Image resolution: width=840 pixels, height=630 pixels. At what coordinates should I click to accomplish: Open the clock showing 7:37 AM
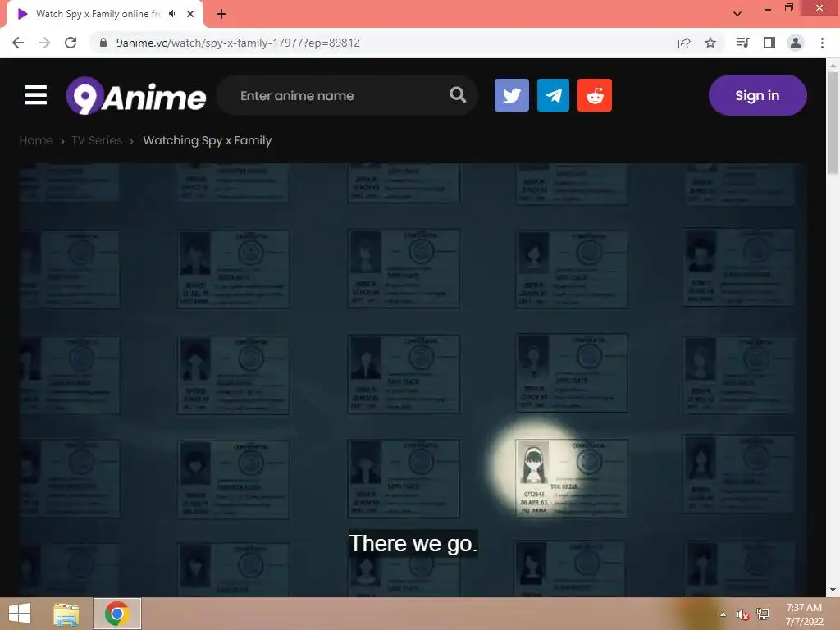pyautogui.click(x=804, y=614)
